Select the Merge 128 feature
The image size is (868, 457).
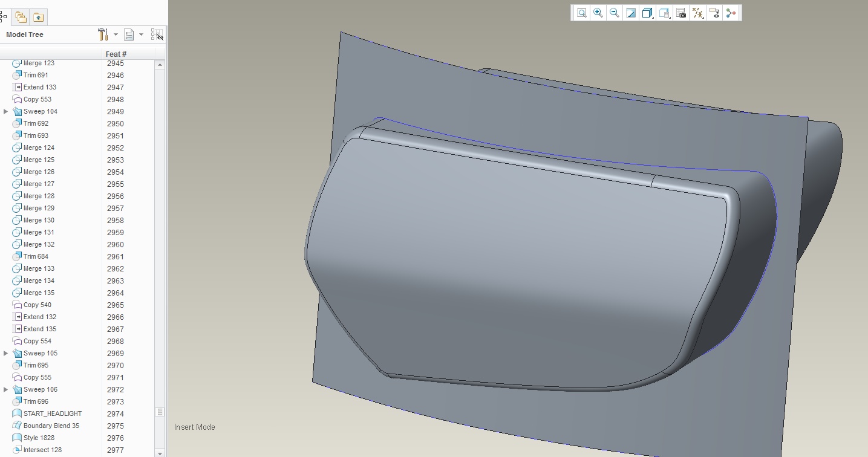pos(39,196)
